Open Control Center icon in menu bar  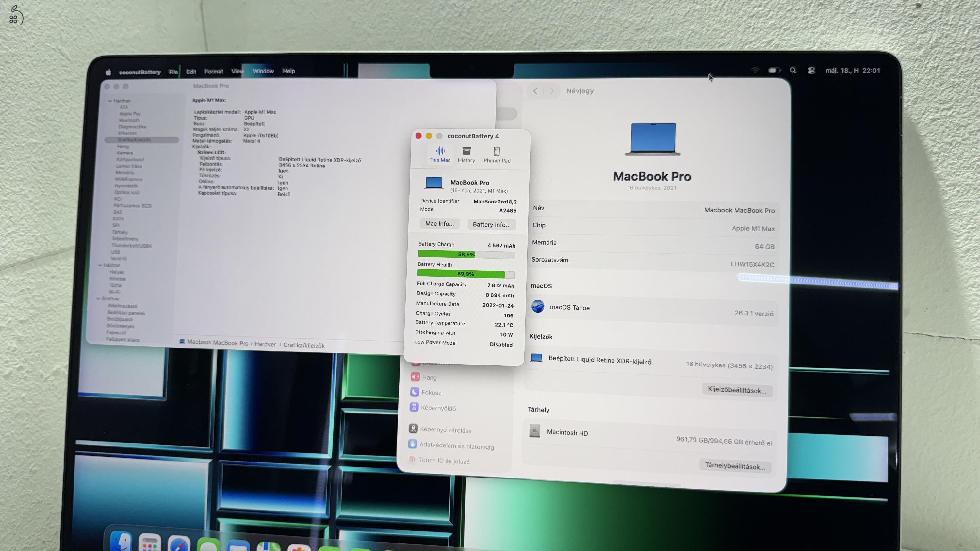tap(811, 70)
